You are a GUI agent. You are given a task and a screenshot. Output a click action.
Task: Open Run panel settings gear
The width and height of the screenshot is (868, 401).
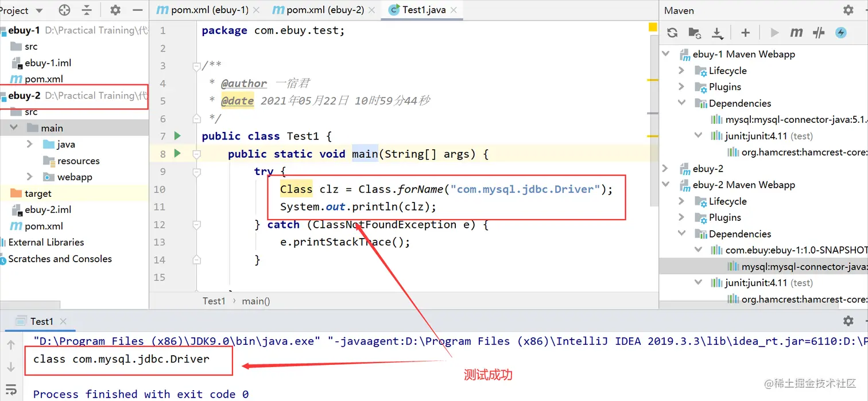848,321
